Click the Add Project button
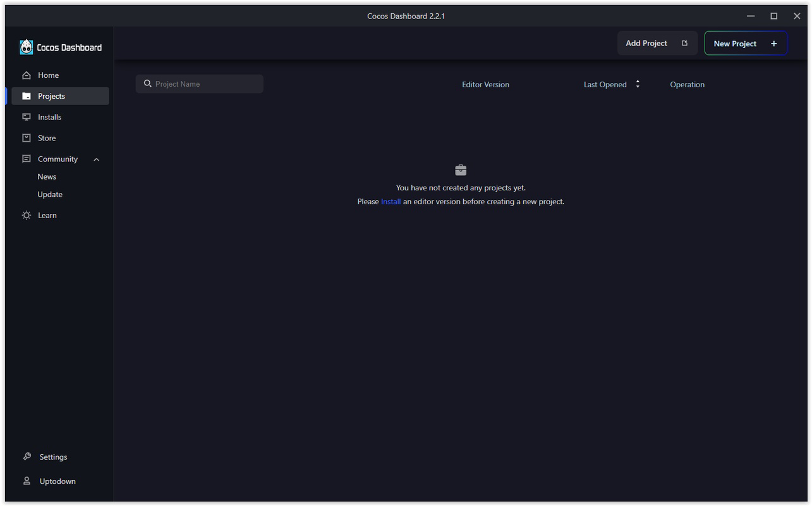 click(x=657, y=43)
